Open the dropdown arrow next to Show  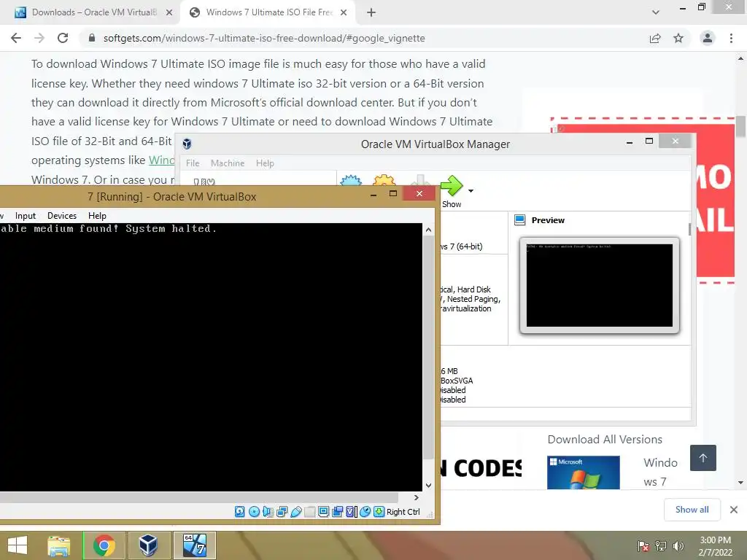471,191
